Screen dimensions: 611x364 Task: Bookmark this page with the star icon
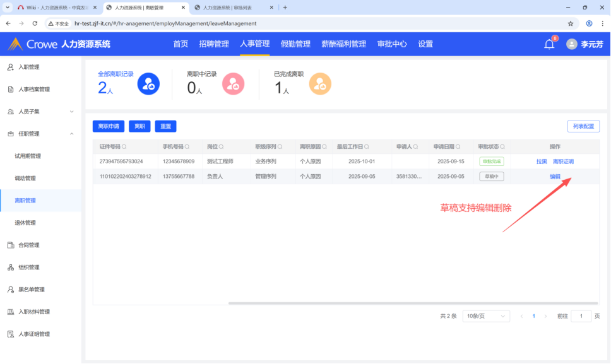click(571, 23)
